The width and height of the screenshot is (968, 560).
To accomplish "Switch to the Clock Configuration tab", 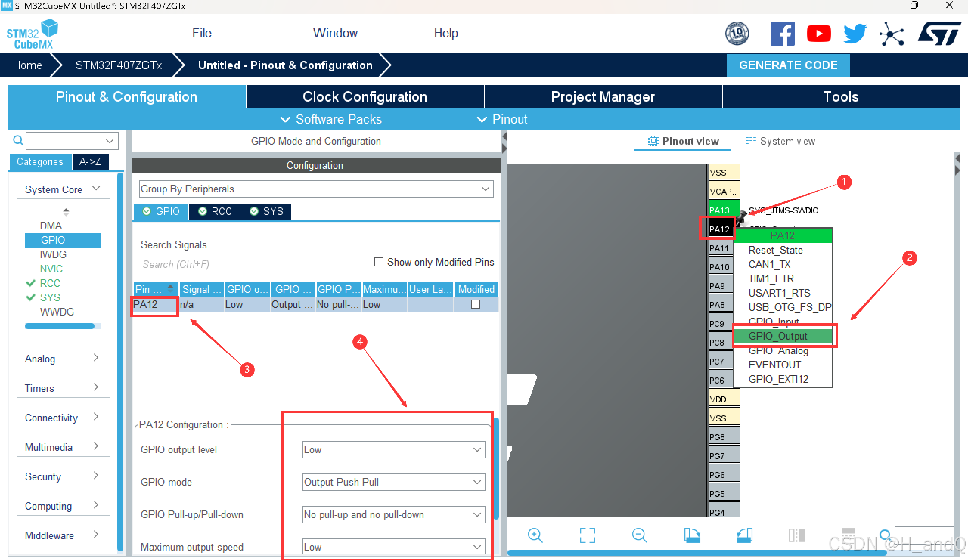I will click(365, 96).
